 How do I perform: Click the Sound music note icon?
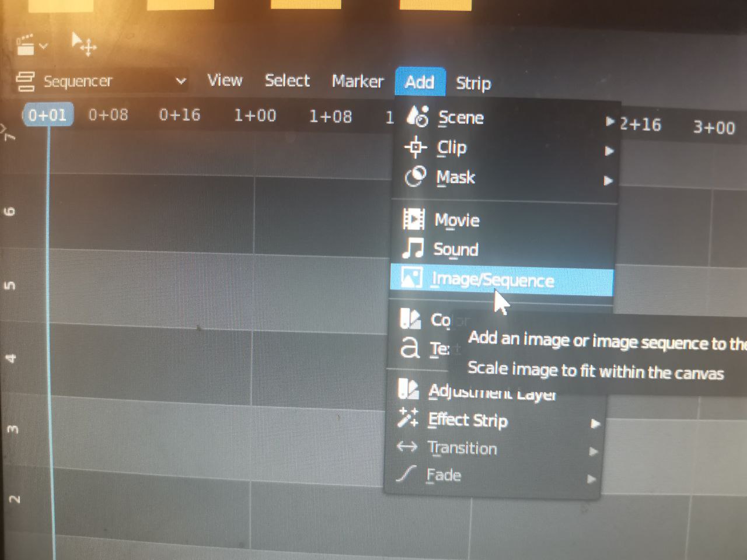413,249
